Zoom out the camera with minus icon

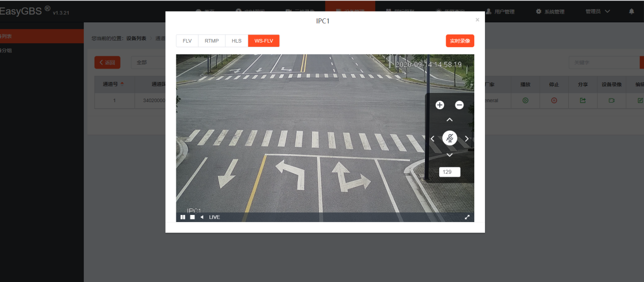(x=459, y=105)
